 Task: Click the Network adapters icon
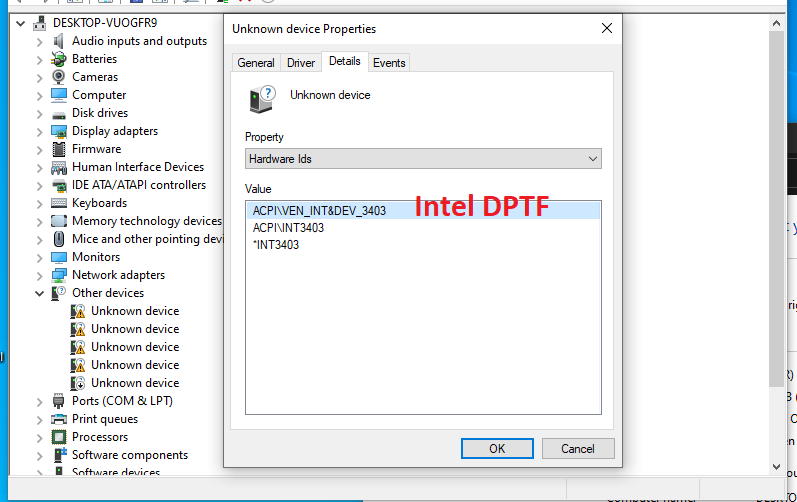tap(60, 275)
